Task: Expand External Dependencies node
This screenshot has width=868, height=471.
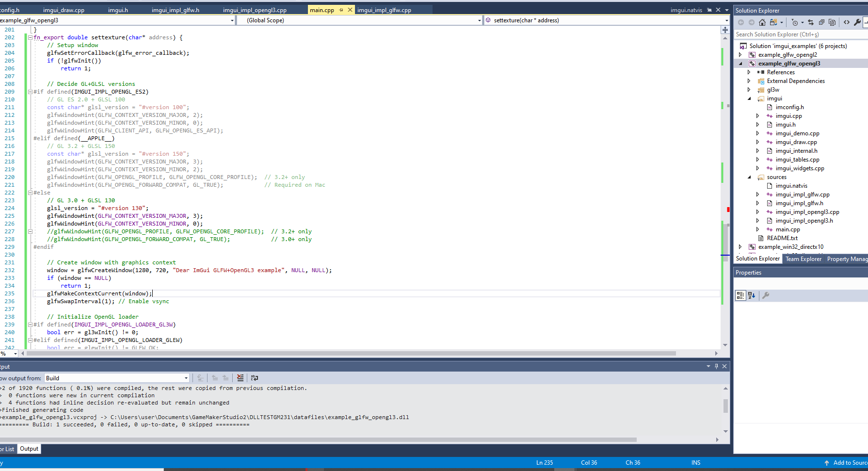Action: pos(749,81)
